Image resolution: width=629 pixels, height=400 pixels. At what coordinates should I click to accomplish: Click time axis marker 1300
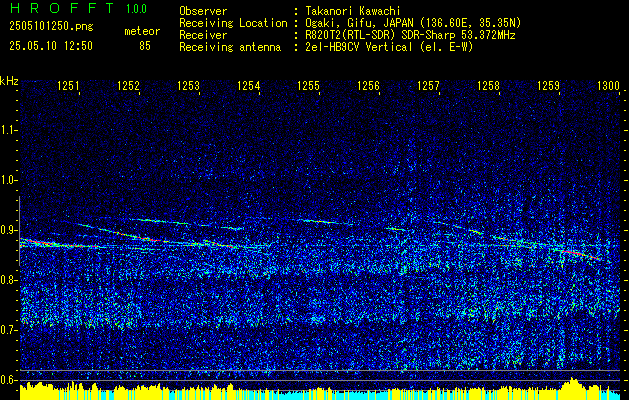click(608, 85)
